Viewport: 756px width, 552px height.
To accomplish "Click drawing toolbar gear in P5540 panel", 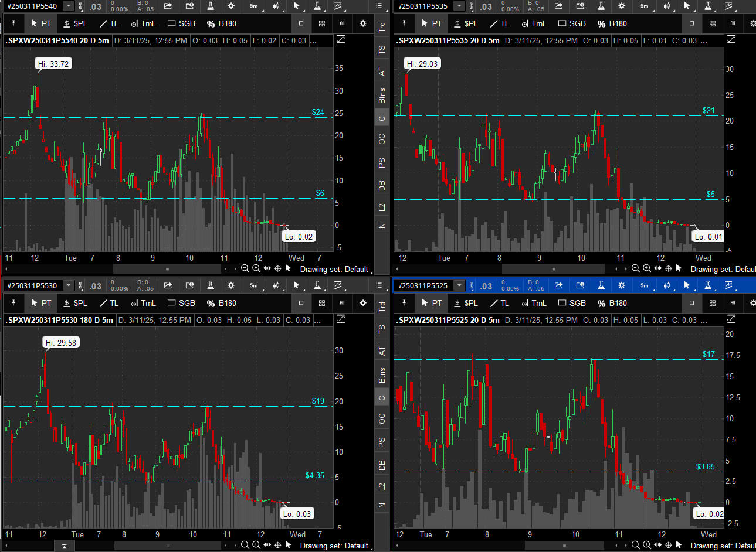I will tap(363, 23).
